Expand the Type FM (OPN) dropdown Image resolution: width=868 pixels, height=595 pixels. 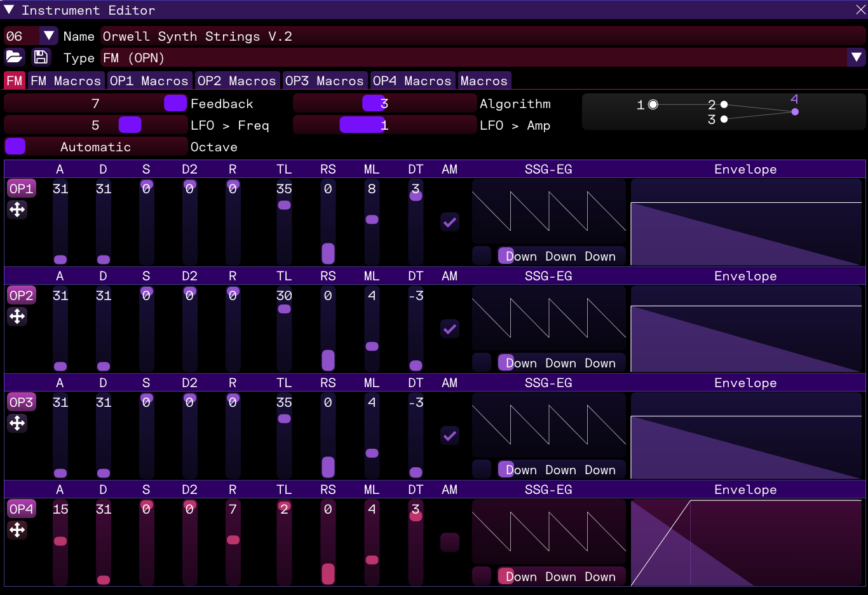click(x=857, y=58)
